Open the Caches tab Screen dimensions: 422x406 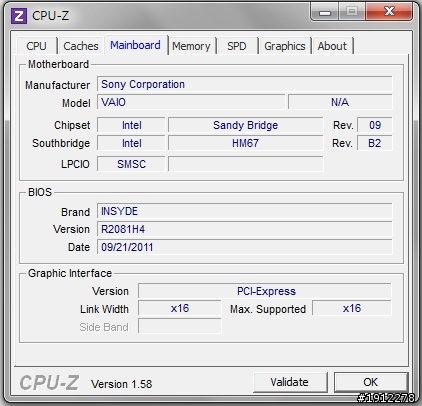click(81, 46)
